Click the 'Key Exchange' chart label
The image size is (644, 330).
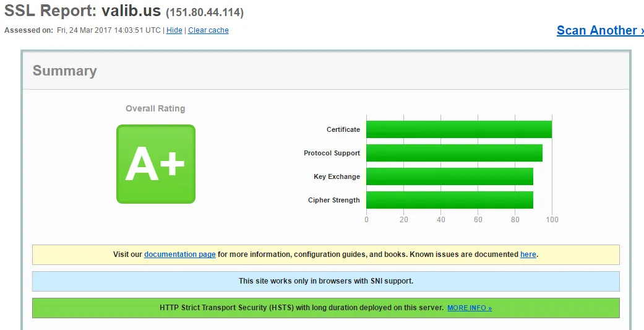point(337,176)
